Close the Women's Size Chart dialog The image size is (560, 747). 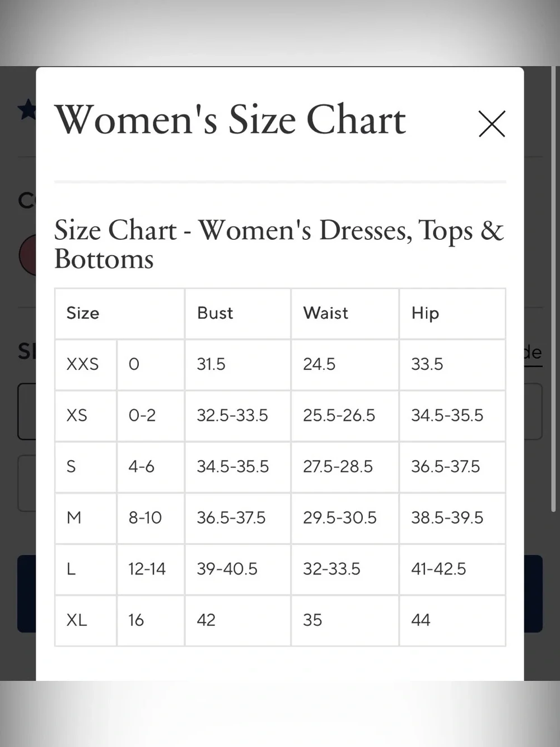[x=492, y=124]
